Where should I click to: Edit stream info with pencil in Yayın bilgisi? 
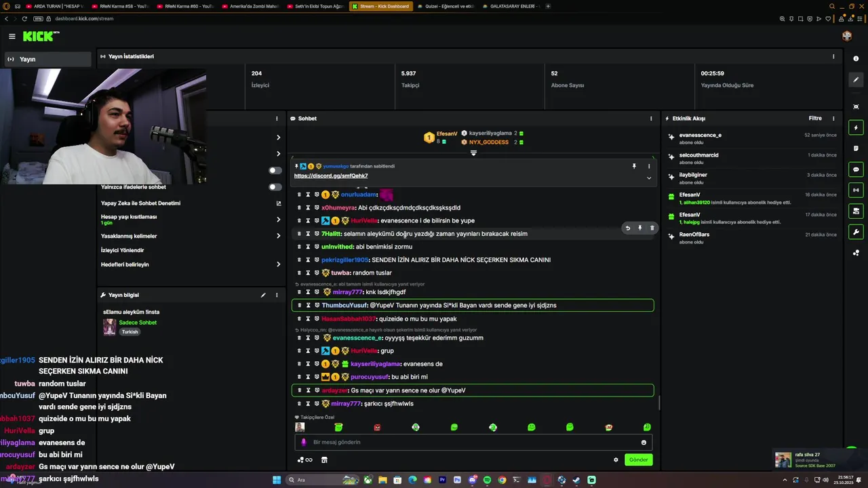tap(263, 295)
